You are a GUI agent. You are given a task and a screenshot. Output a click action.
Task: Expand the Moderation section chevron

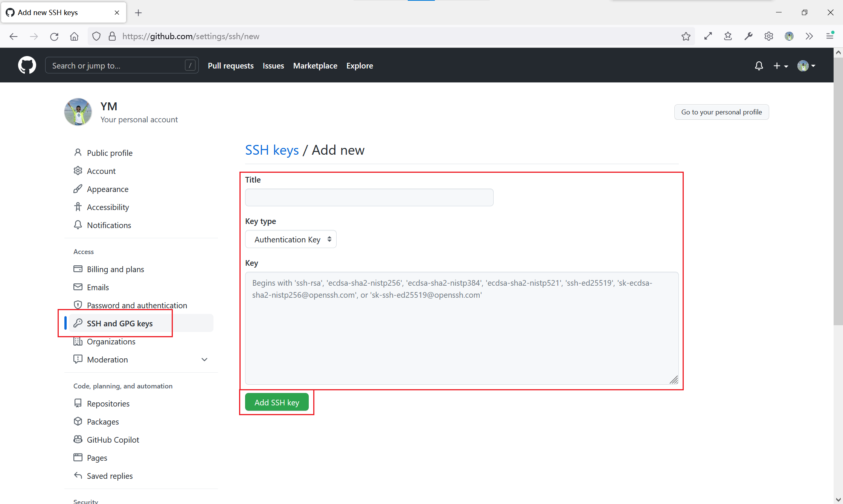204,359
